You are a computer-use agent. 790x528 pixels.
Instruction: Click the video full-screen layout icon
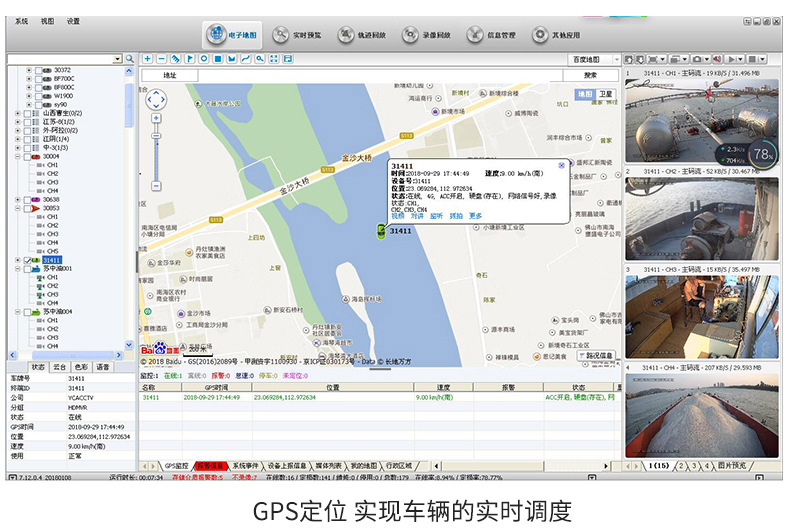[x=653, y=59]
